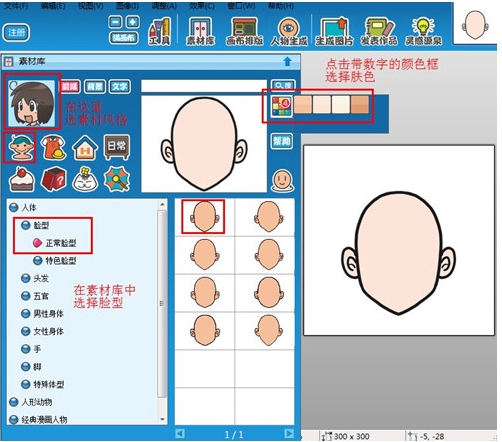This screenshot has width=502, height=442.
Task: Pick the palest cream skin color swatch
Action: point(341,105)
